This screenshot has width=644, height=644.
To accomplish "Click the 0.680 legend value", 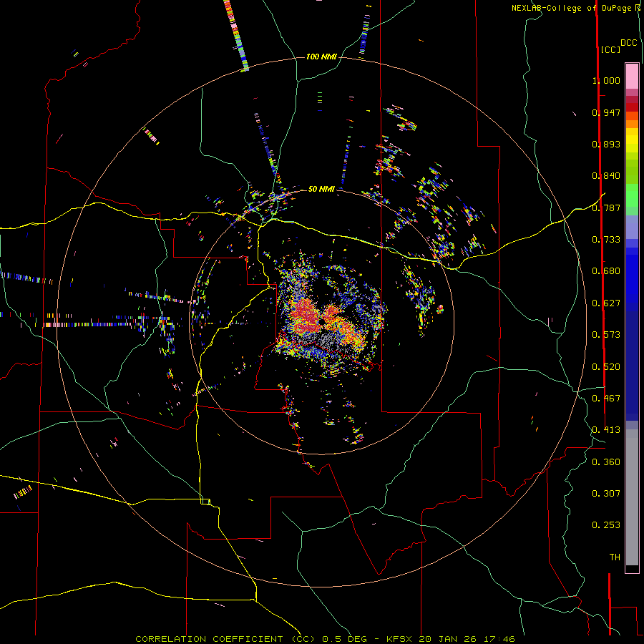I will 606,271.
